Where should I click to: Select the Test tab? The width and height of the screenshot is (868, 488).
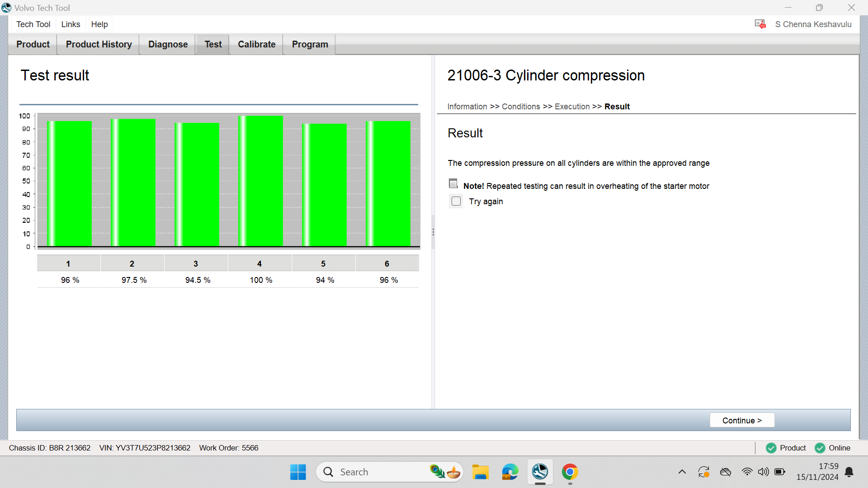coord(213,44)
